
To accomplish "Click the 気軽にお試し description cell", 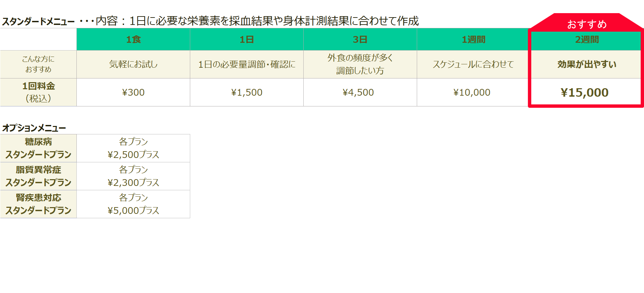I will pos(133,64).
